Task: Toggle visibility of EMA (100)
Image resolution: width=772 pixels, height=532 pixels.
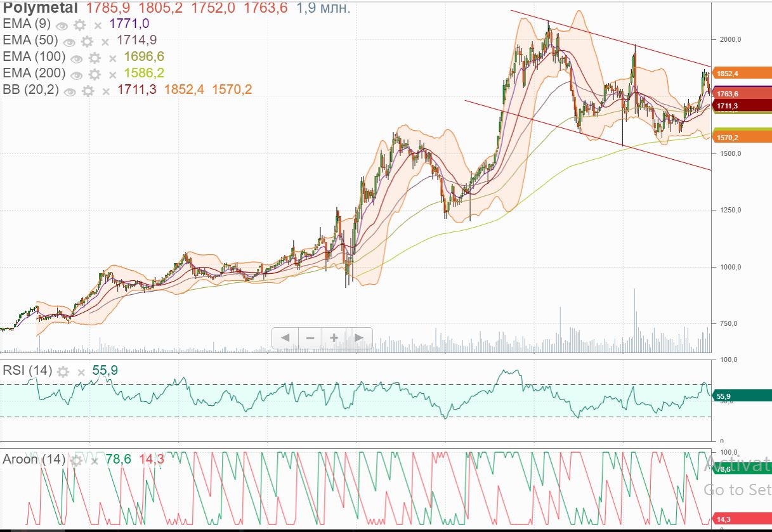Action: [76, 58]
